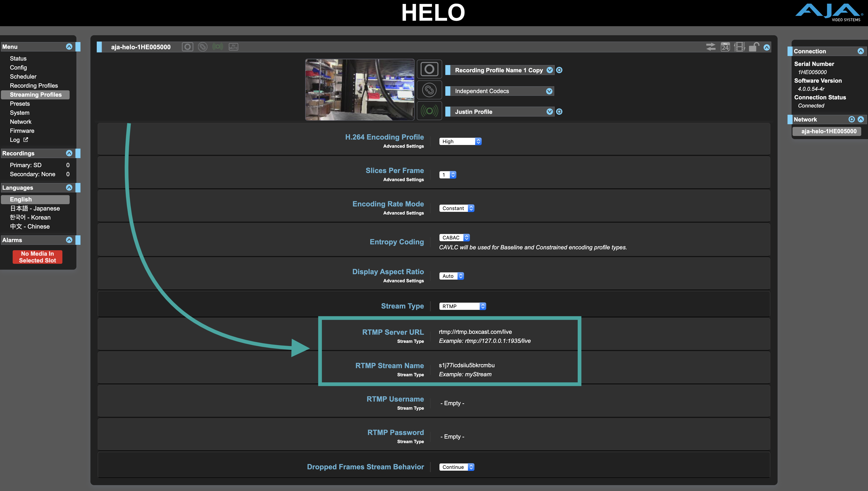Open the calendar scheduler icon in the header bar
868x491 pixels.
pos(725,47)
